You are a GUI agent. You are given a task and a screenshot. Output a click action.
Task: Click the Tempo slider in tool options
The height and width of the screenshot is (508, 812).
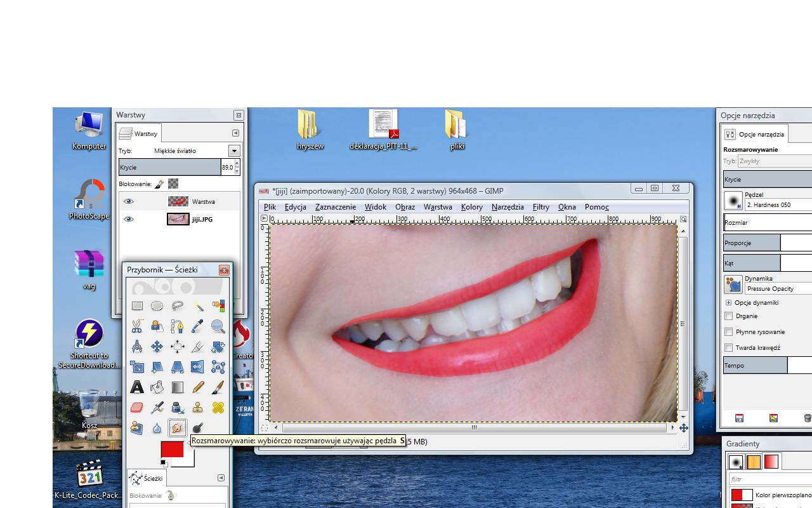(x=768, y=365)
